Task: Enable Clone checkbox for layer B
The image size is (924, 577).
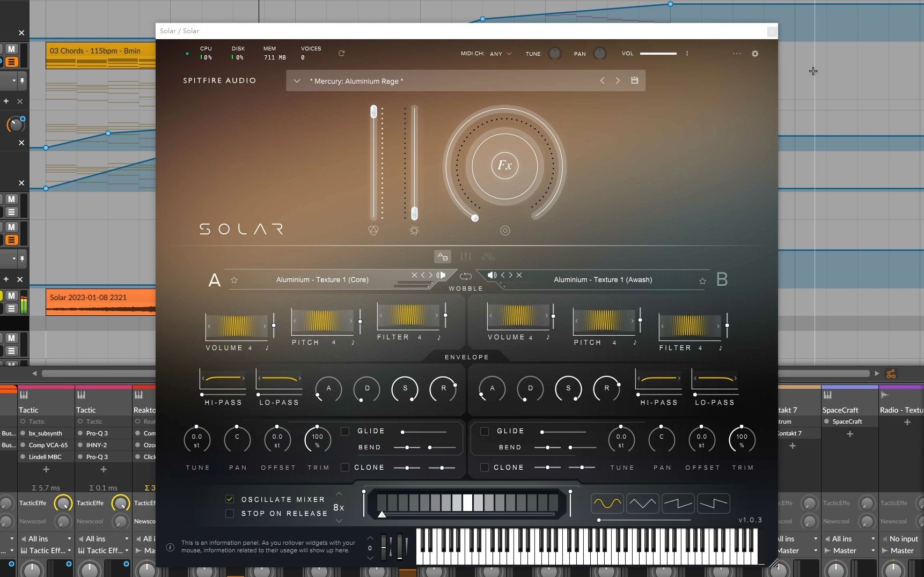Action: pyautogui.click(x=485, y=467)
